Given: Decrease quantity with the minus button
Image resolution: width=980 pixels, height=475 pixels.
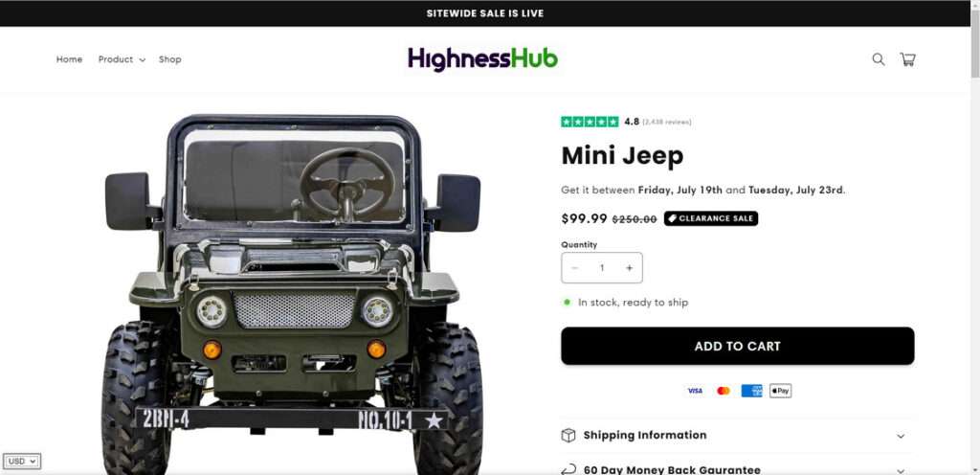Looking at the screenshot, I should tap(575, 268).
